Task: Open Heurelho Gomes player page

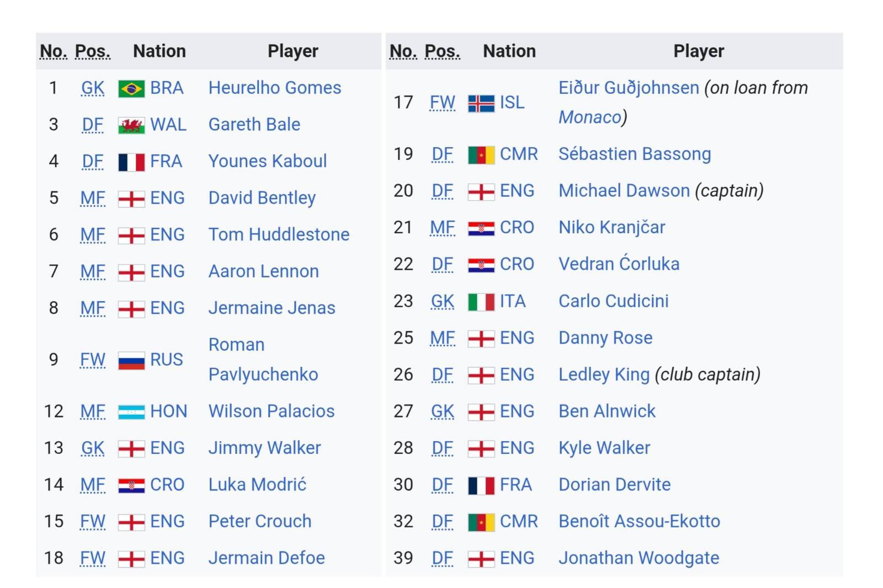Action: click(x=275, y=88)
